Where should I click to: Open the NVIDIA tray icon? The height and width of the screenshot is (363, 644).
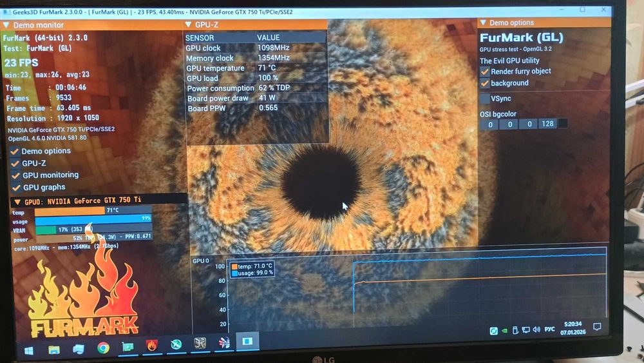(505, 331)
